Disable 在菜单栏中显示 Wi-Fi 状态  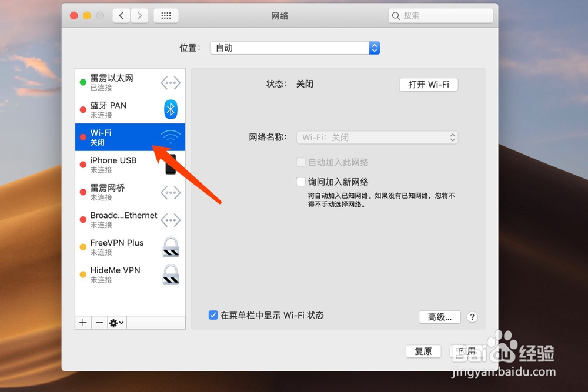click(213, 315)
